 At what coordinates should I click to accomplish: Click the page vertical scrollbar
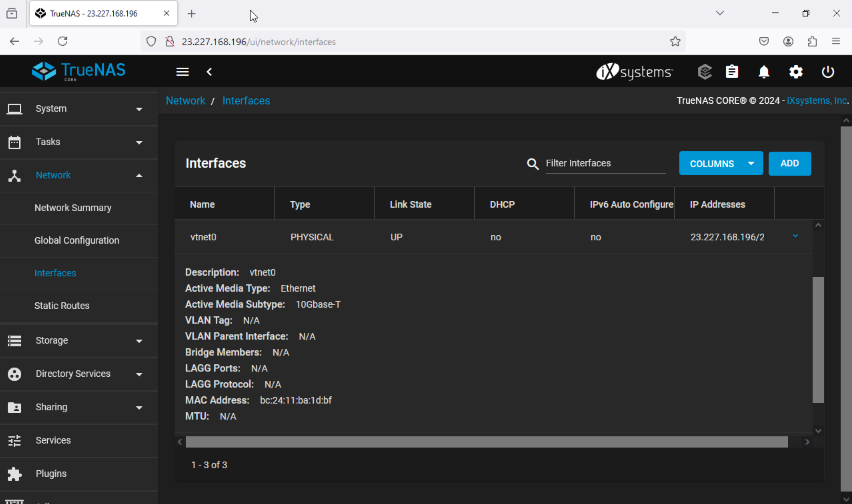(846, 308)
